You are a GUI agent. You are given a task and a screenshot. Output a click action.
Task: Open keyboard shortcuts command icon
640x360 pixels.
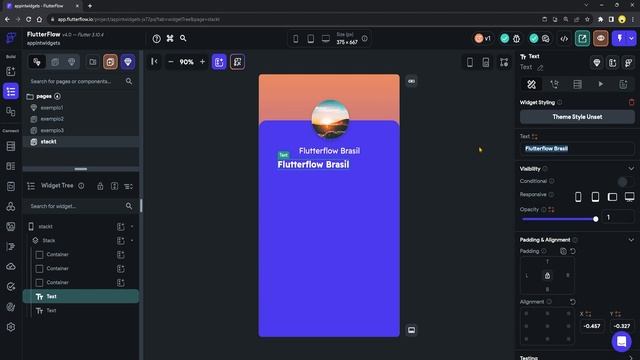coord(170,38)
